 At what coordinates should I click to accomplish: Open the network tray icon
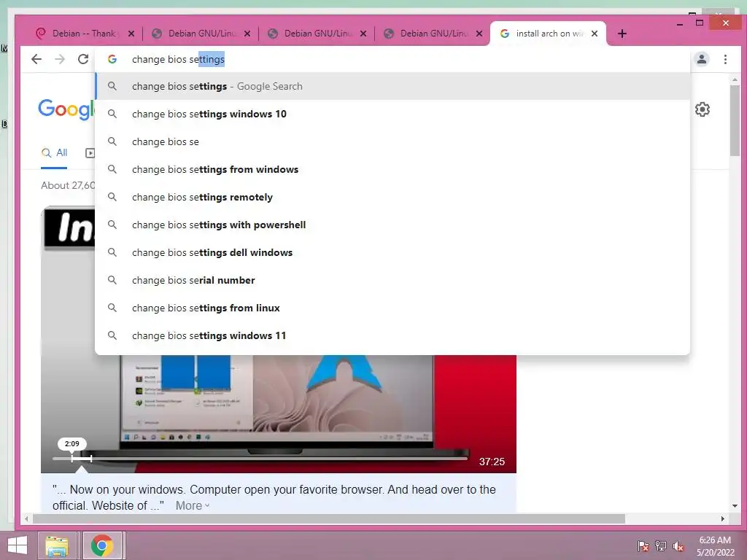click(x=661, y=545)
